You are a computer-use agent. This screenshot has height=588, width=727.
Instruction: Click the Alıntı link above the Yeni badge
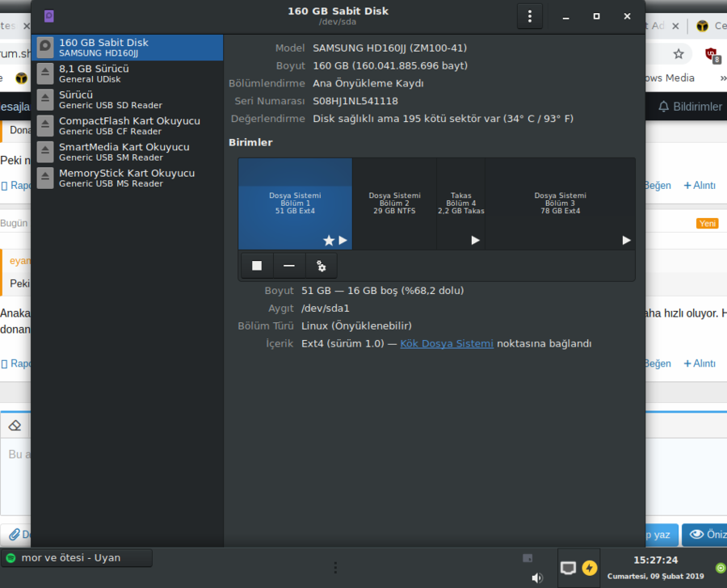tap(700, 186)
